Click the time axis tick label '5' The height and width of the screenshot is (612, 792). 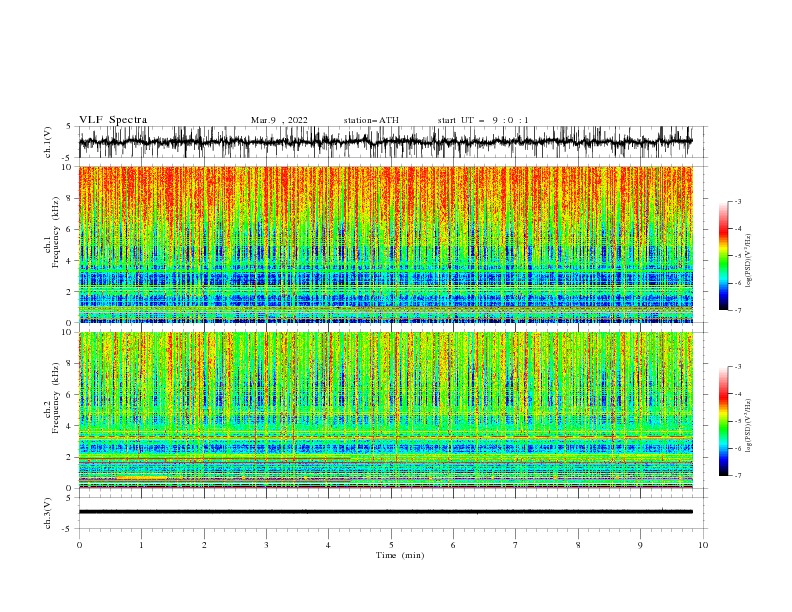pos(391,545)
